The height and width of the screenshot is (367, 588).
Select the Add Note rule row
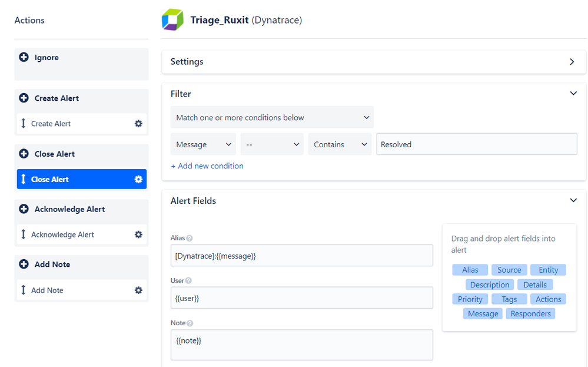coord(82,290)
